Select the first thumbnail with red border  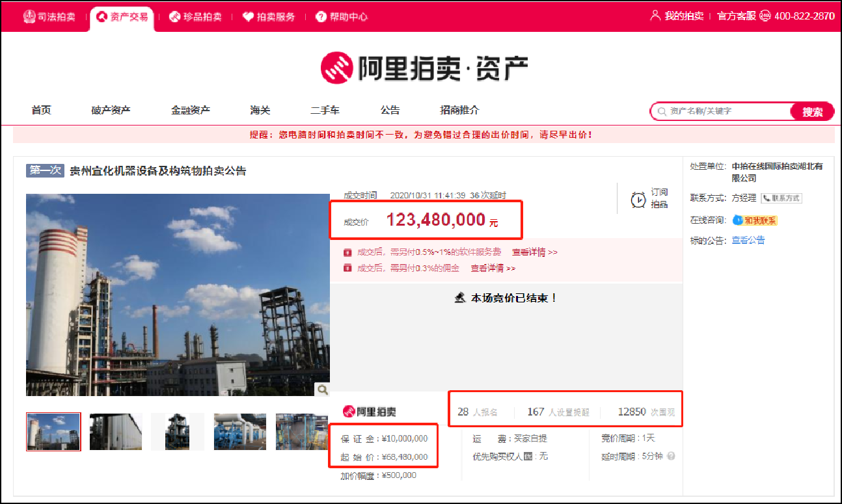53,432
